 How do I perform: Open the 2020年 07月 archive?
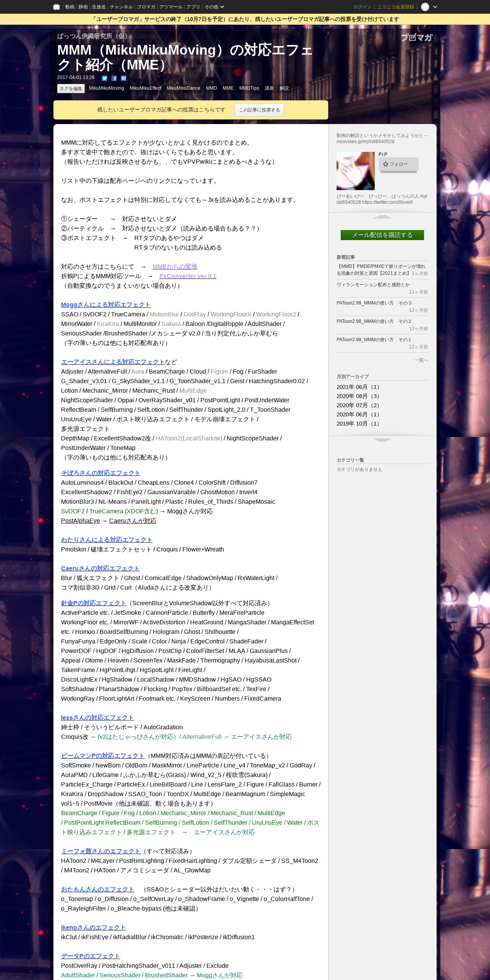(359, 405)
